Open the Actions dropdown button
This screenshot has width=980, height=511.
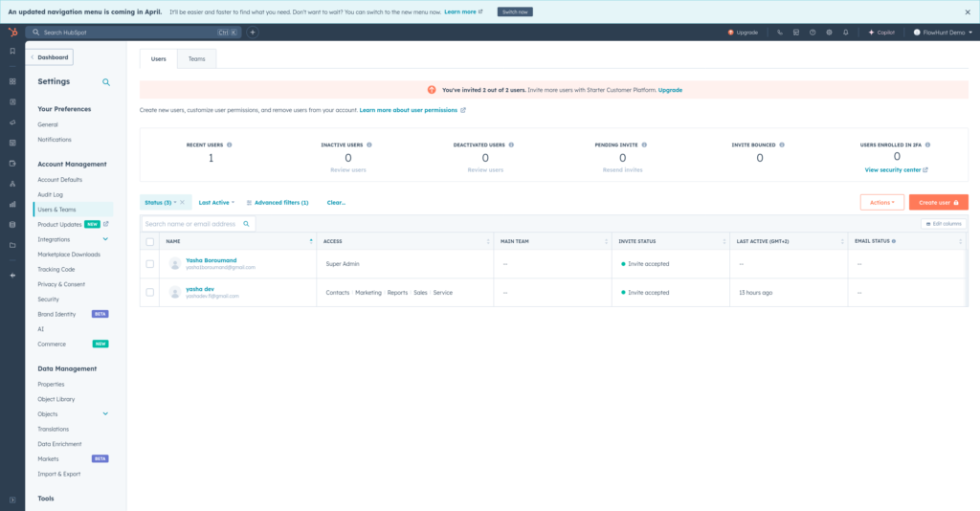881,203
